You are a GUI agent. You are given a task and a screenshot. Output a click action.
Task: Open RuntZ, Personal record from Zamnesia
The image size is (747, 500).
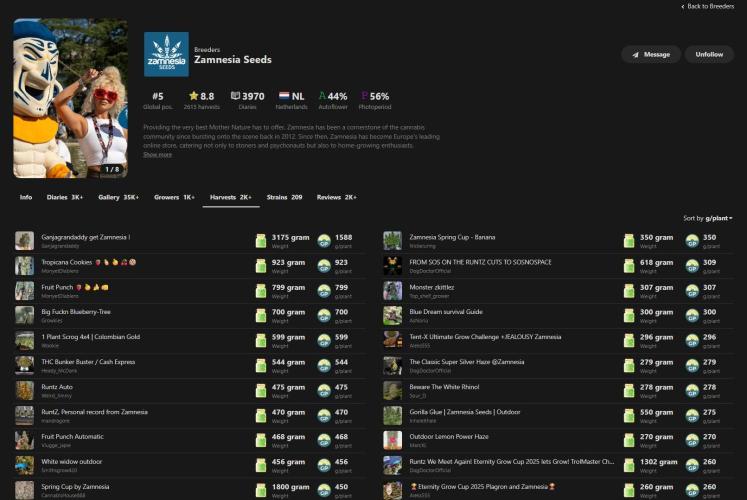click(94, 411)
